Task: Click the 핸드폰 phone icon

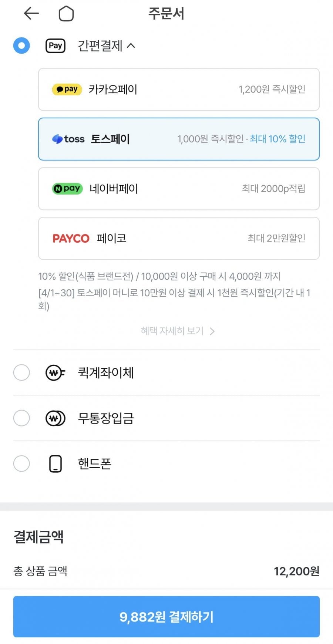Action: tap(55, 464)
